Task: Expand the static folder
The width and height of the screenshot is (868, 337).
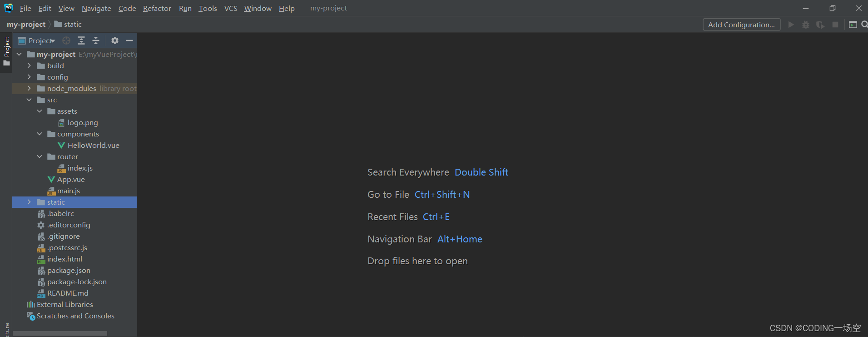Action: point(29,202)
